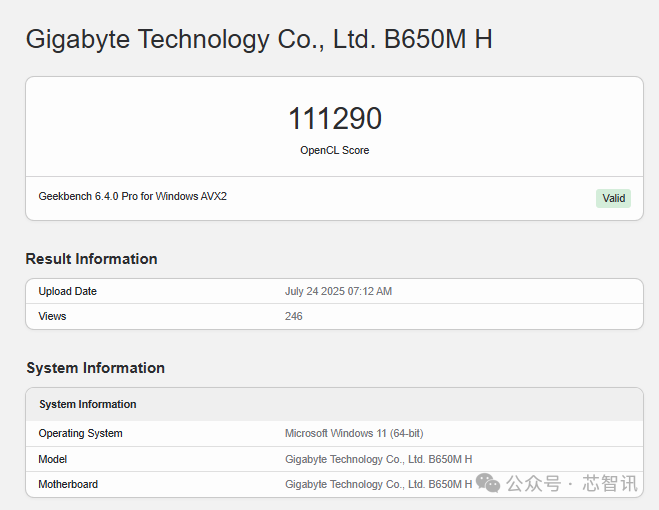This screenshot has height=510, width=659.
Task: Select the Operating System row label
Action: (81, 433)
